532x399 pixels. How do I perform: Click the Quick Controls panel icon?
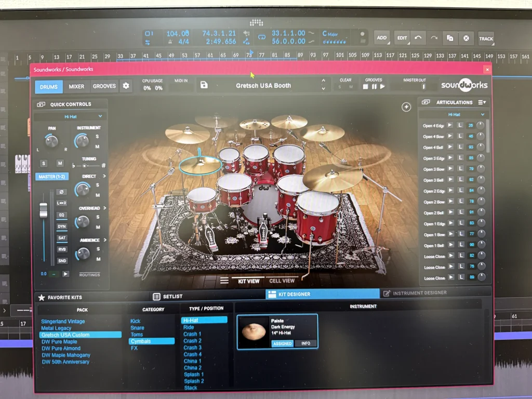pos(41,104)
